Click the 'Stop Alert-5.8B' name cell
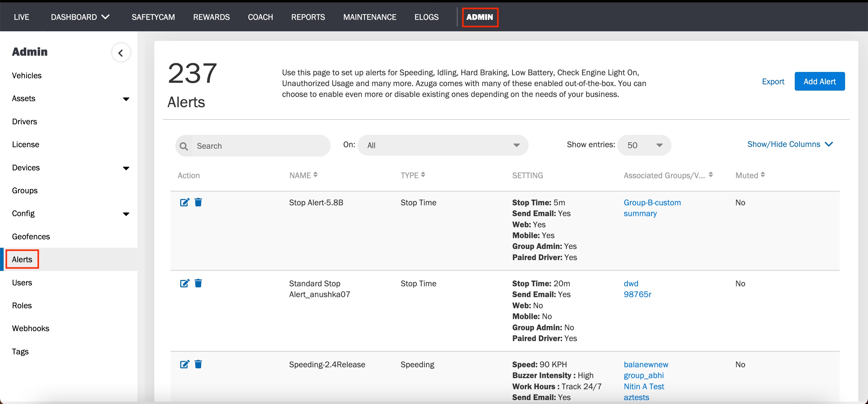 pos(316,202)
